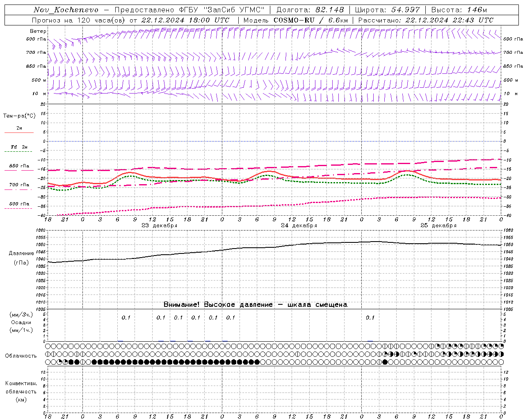Click the Nov_Kochenevo station title
The width and height of the screenshot is (525, 420).
point(66,10)
